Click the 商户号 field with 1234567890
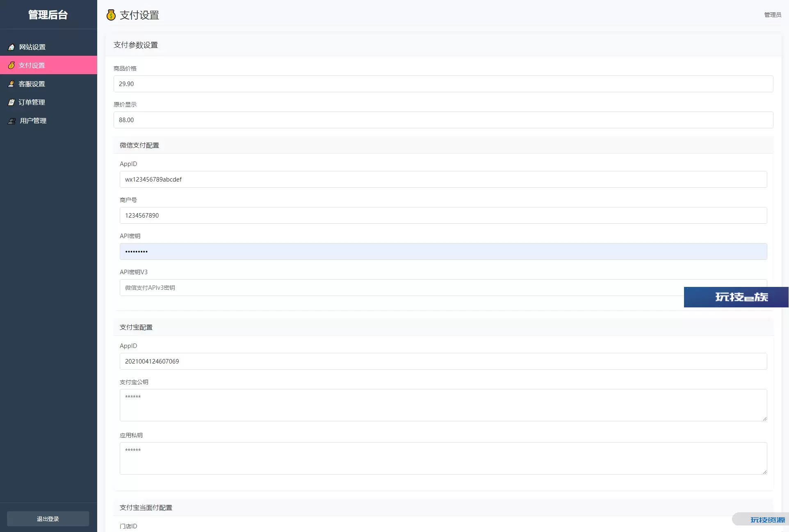This screenshot has width=789, height=532. [x=443, y=216]
